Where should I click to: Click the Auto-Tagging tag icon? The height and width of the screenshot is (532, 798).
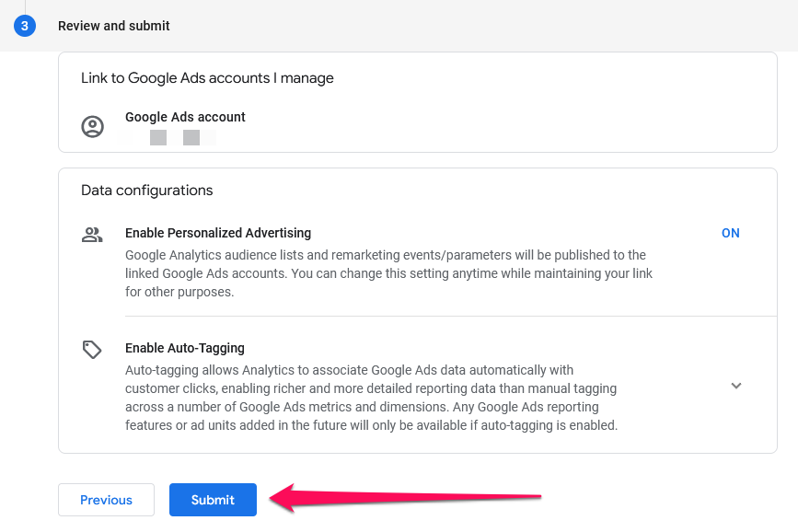coord(92,349)
